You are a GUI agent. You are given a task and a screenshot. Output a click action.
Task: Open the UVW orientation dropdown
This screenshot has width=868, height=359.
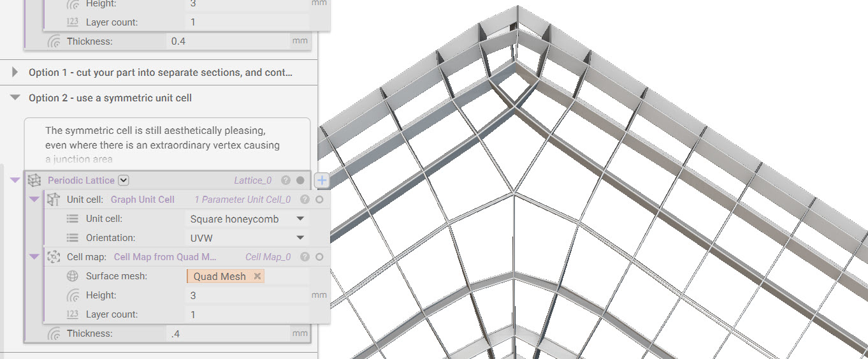247,238
